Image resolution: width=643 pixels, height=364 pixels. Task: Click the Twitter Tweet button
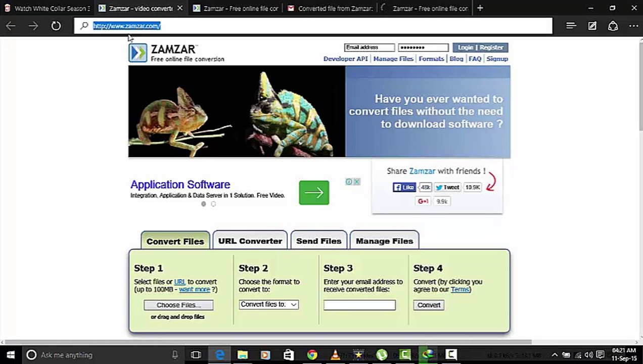tap(447, 187)
